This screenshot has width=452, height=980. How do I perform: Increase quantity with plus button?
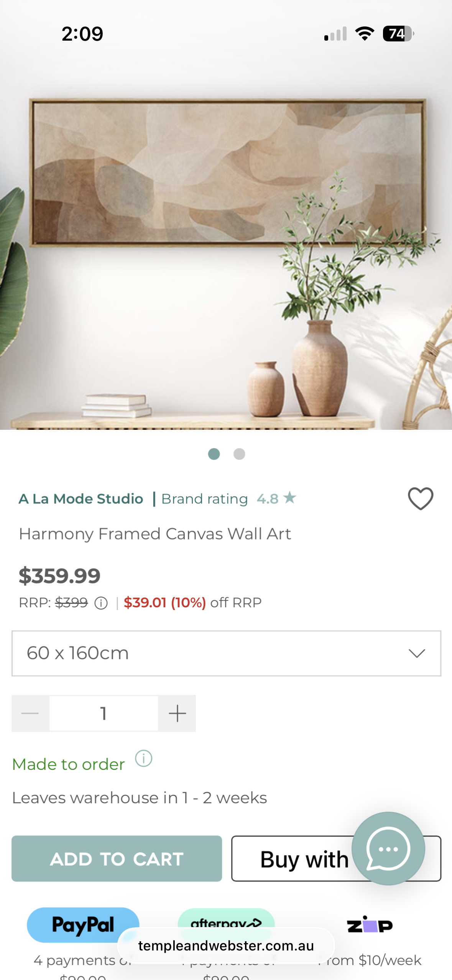tap(177, 714)
